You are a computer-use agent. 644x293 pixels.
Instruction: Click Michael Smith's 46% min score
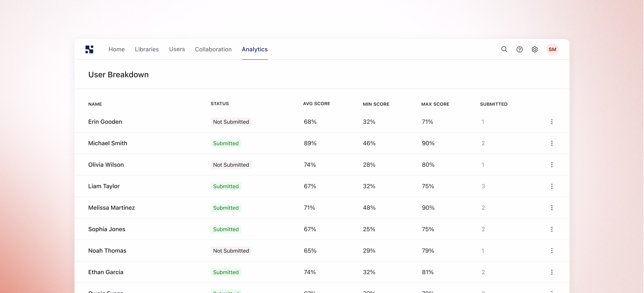click(369, 143)
